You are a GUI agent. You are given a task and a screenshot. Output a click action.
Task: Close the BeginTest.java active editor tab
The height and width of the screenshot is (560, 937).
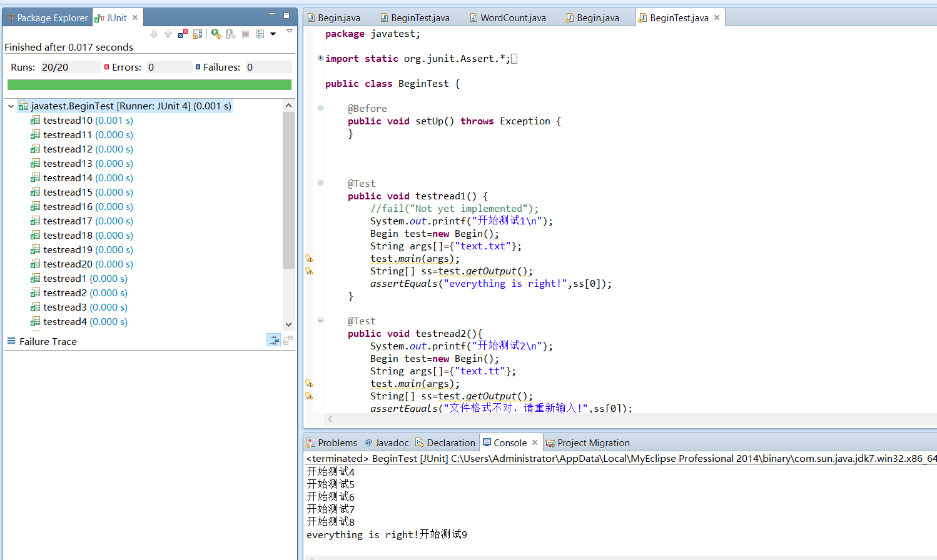tap(717, 17)
